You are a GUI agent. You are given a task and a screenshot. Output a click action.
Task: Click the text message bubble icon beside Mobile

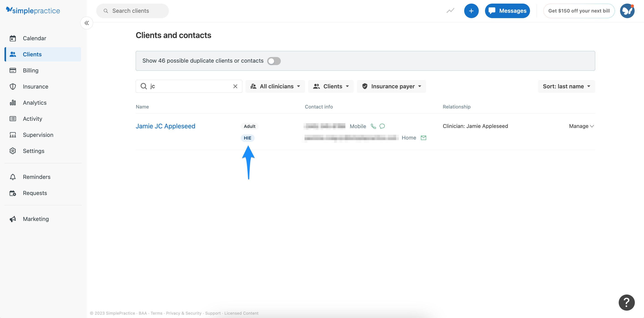pyautogui.click(x=382, y=126)
